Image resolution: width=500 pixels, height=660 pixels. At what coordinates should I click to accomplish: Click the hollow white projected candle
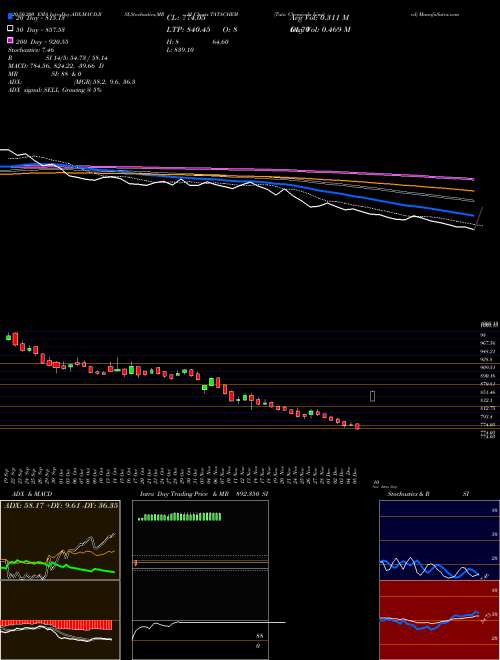click(x=372, y=396)
